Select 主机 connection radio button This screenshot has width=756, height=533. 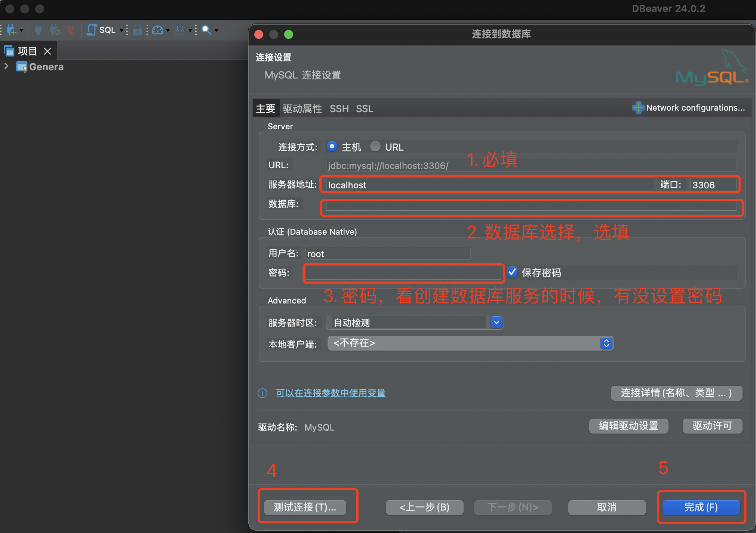pyautogui.click(x=332, y=146)
